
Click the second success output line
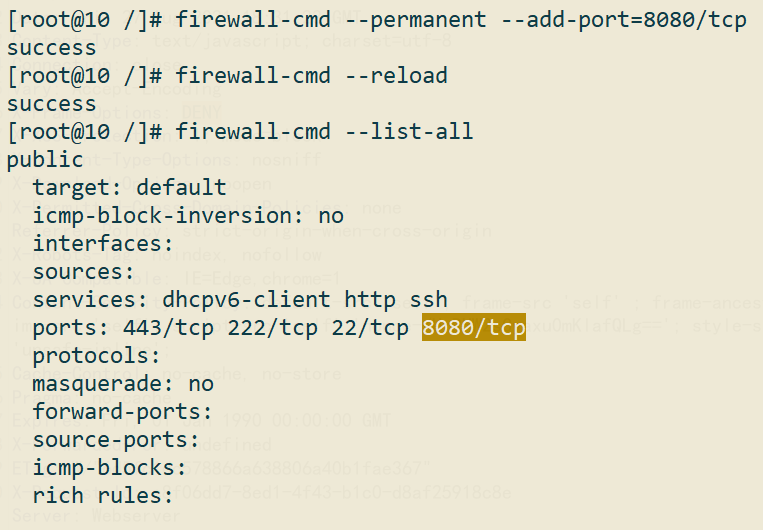52,104
